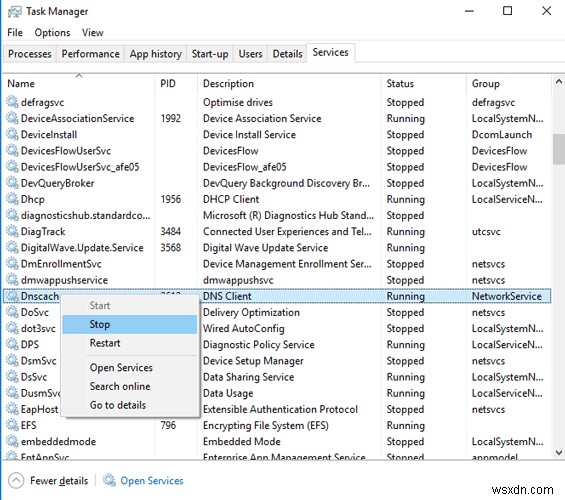Click the gear icon beside DevicesFlowUserSvc
The height and width of the screenshot is (500, 565).
click(12, 151)
